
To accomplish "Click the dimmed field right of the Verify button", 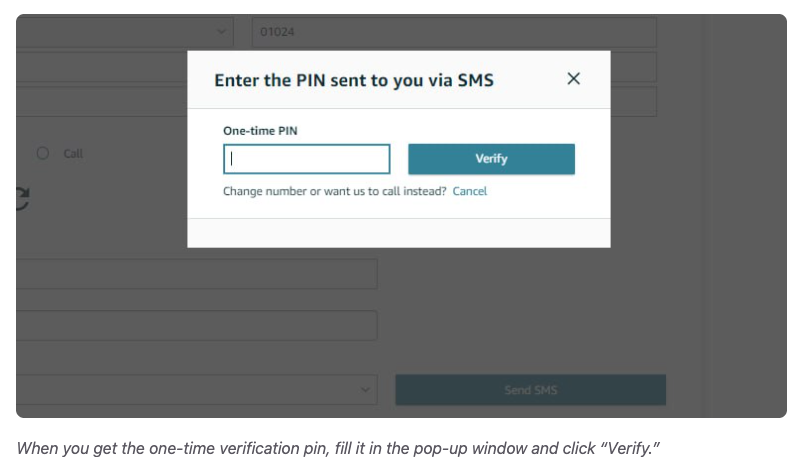I will [633, 101].
